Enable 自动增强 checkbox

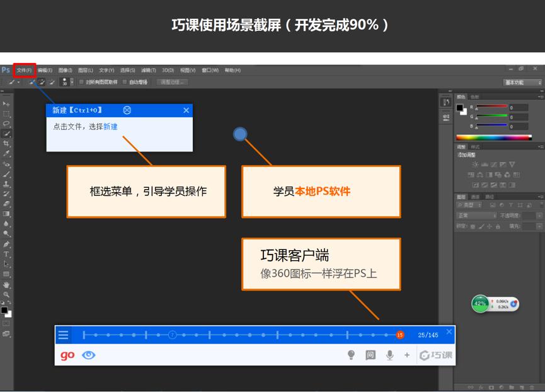tap(125, 82)
